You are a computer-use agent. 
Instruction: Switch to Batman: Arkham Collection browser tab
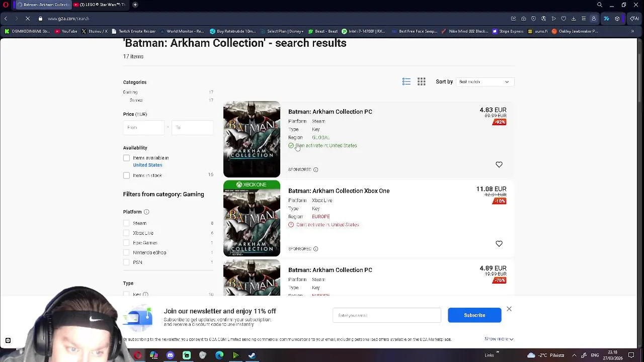point(43,5)
